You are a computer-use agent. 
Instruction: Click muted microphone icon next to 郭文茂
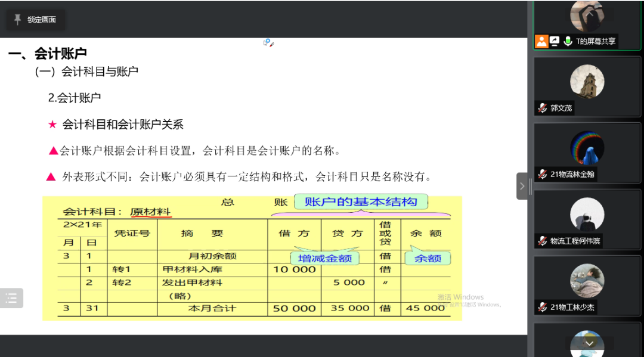[x=542, y=108]
